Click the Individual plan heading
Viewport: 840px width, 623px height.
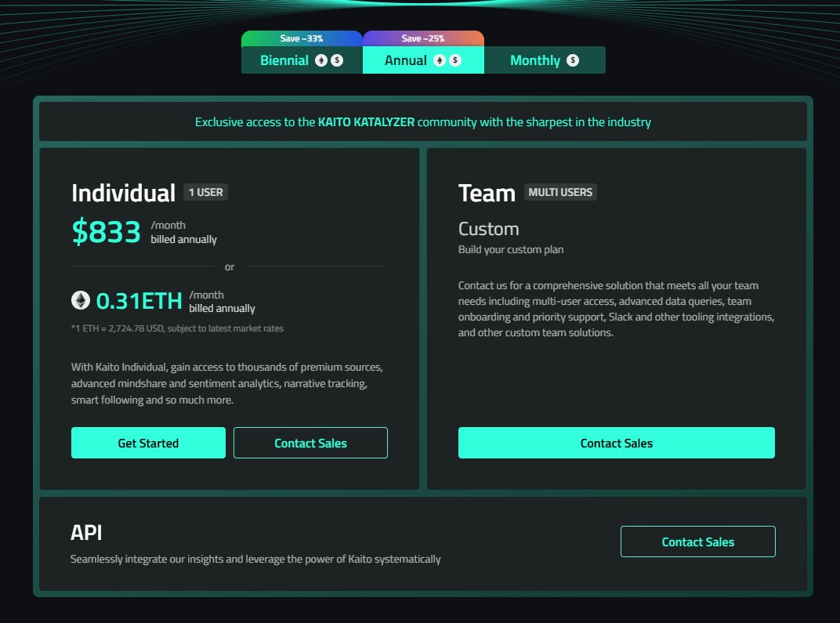click(x=123, y=193)
